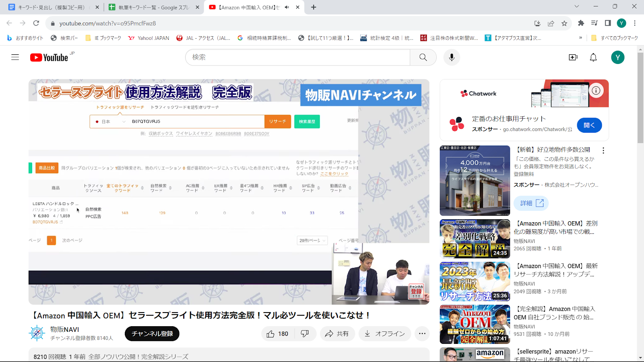The image size is (644, 362).
Task: Open 物販NAVI channel name link
Action: click(x=65, y=329)
